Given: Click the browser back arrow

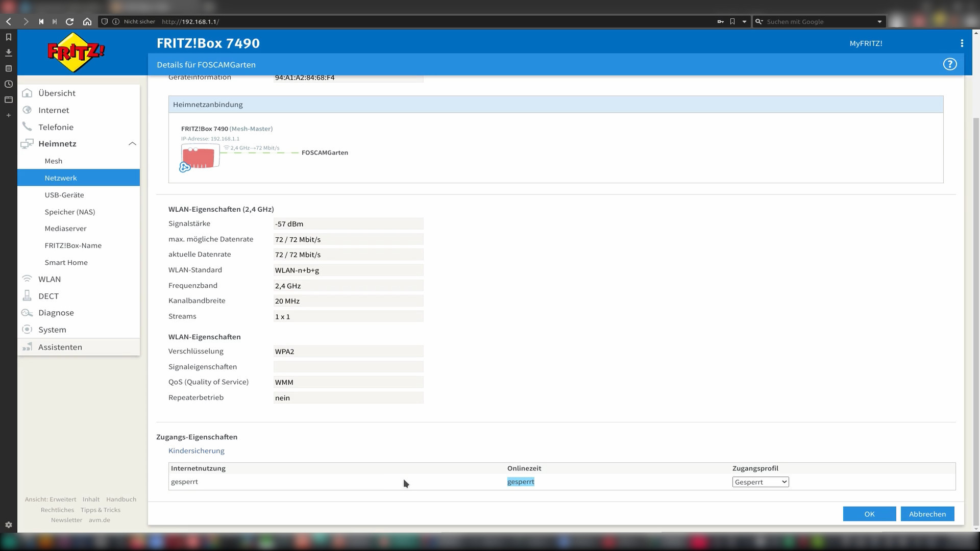Looking at the screenshot, I should 9,21.
